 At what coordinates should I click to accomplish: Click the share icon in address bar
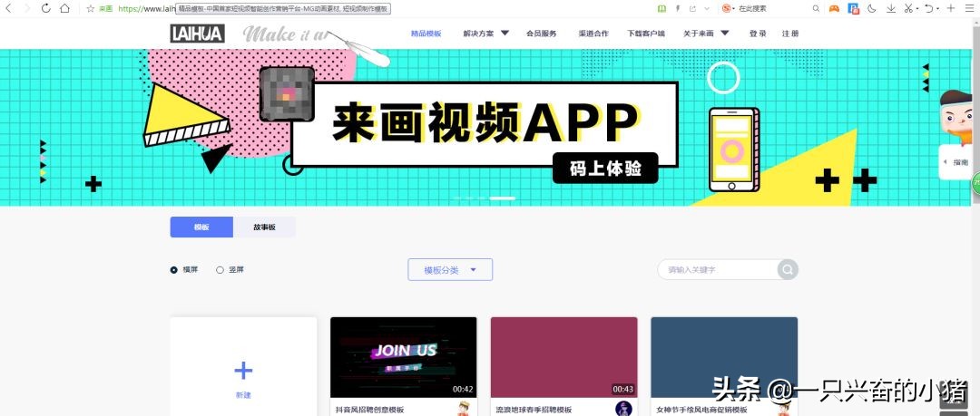click(692, 8)
